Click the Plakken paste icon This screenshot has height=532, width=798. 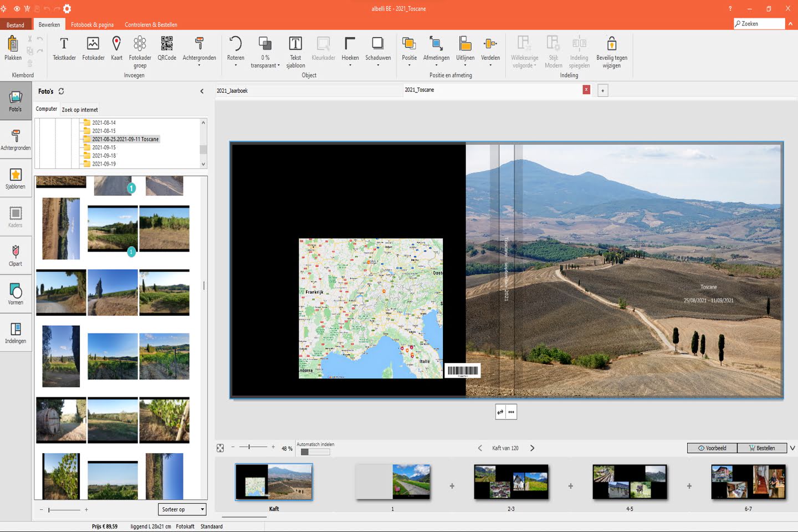[x=13, y=48]
